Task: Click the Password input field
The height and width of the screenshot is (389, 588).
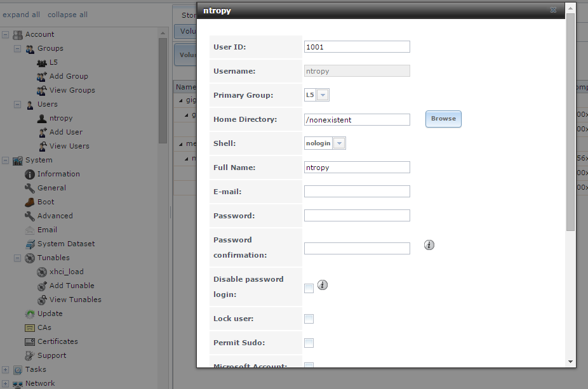Action: (x=357, y=216)
